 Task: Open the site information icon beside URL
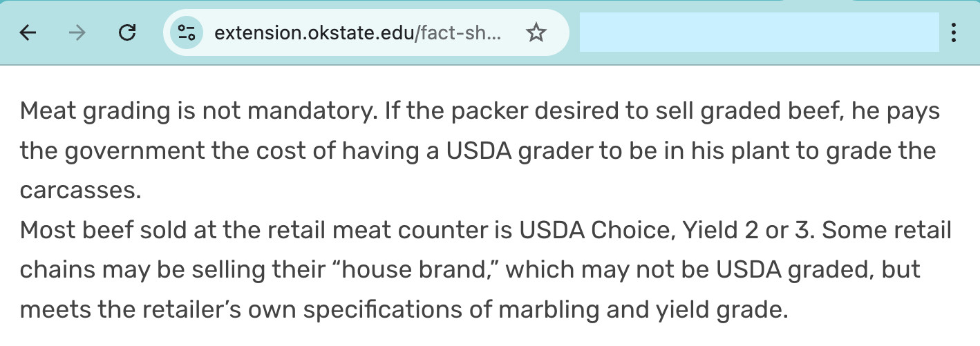pos(187,32)
